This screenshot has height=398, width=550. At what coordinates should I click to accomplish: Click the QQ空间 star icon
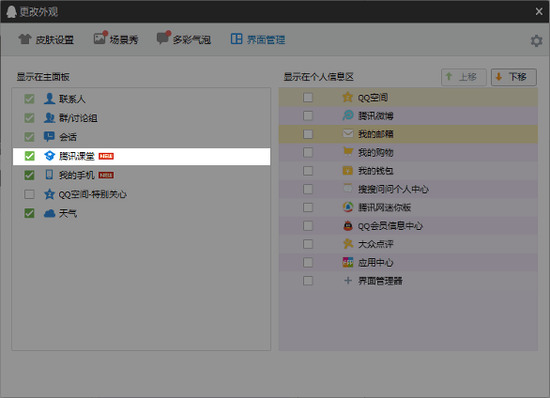click(x=348, y=97)
